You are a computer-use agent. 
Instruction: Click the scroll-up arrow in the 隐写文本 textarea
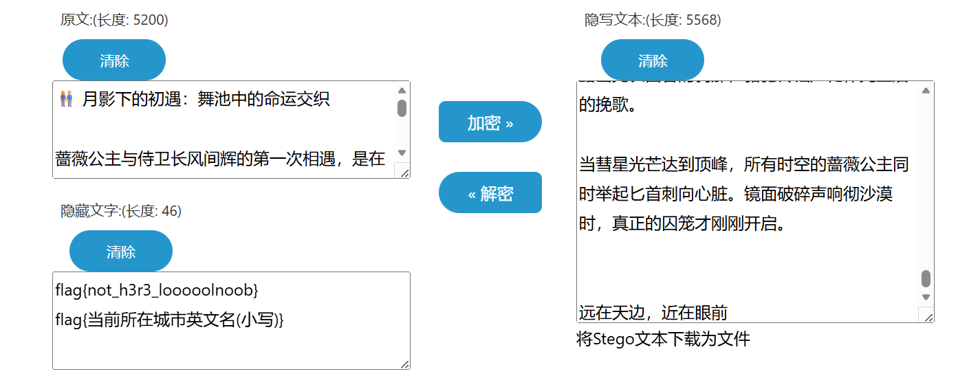[926, 90]
